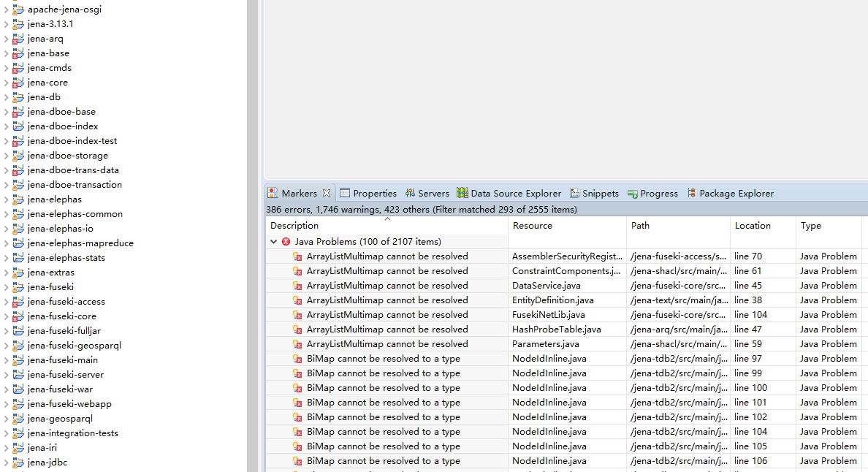
Task: Open the Progress tab
Action: (652, 193)
